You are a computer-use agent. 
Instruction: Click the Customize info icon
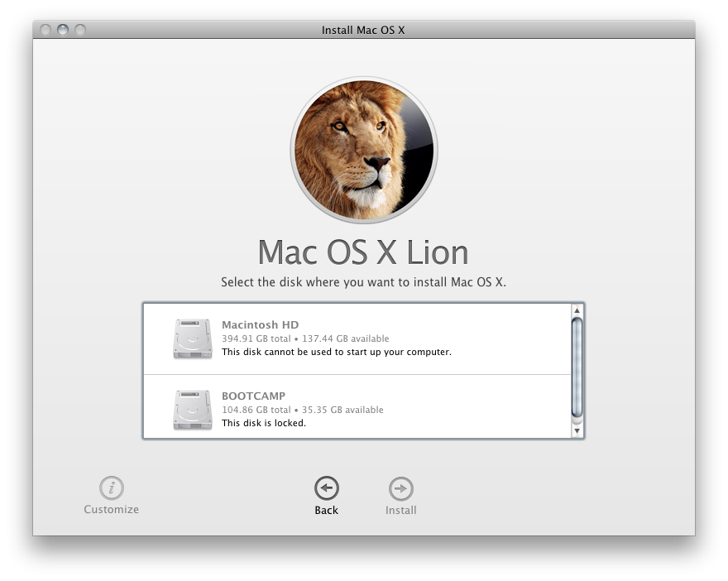pos(112,487)
